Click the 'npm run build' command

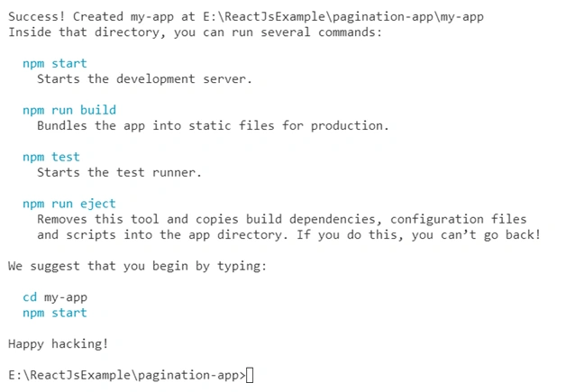(x=69, y=110)
